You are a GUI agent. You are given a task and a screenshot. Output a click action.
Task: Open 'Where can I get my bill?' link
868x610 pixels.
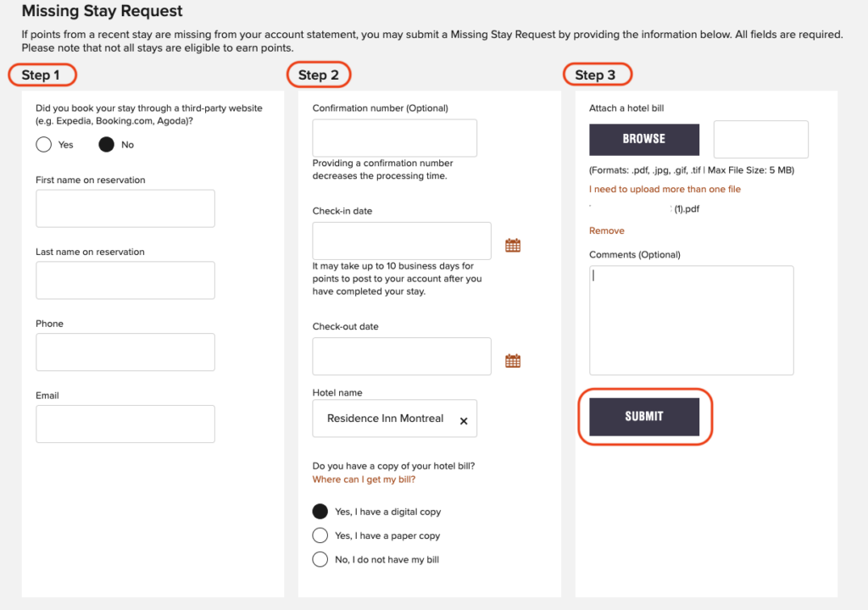[x=364, y=480]
